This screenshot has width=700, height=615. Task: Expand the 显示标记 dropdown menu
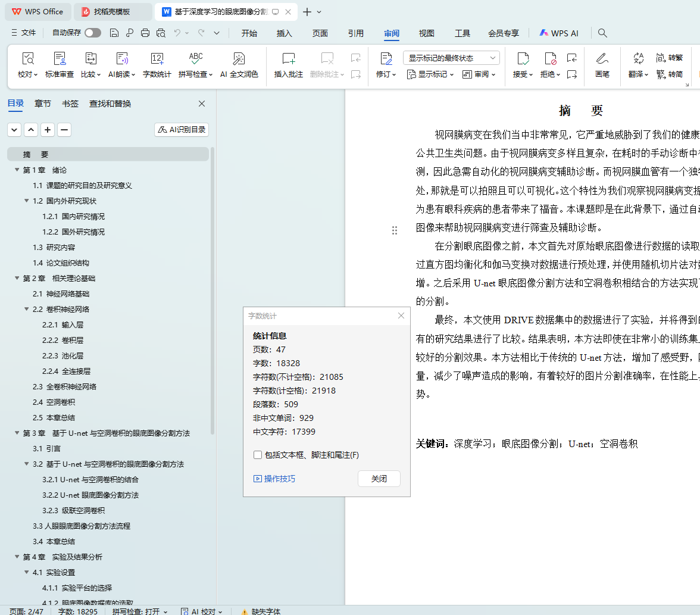[x=430, y=74]
